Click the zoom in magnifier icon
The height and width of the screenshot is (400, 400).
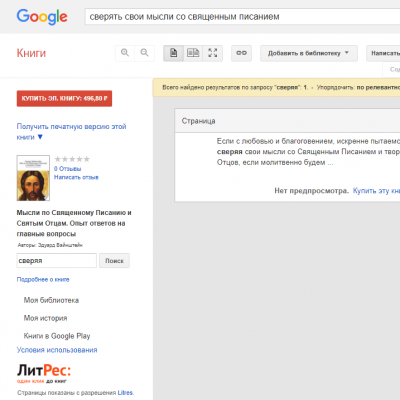[x=125, y=53]
